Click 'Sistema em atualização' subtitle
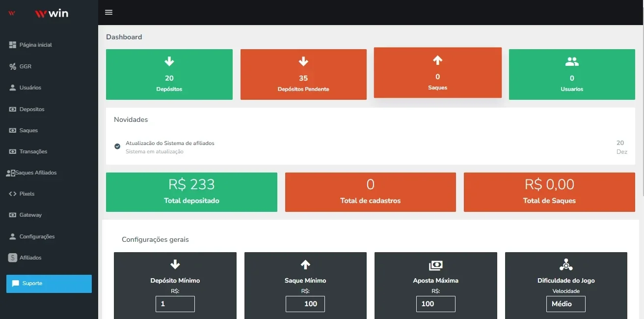This screenshot has width=644, height=319. pos(155,151)
